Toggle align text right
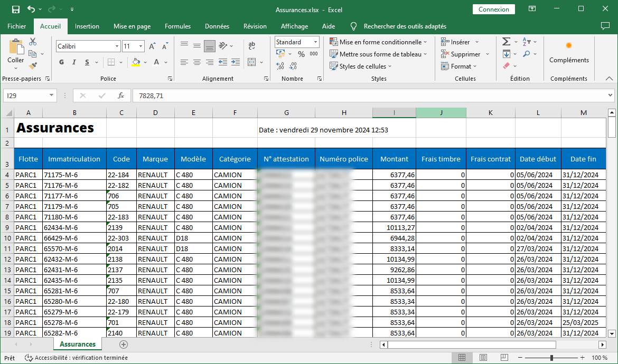Image resolution: width=618 pixels, height=364 pixels. (210, 62)
